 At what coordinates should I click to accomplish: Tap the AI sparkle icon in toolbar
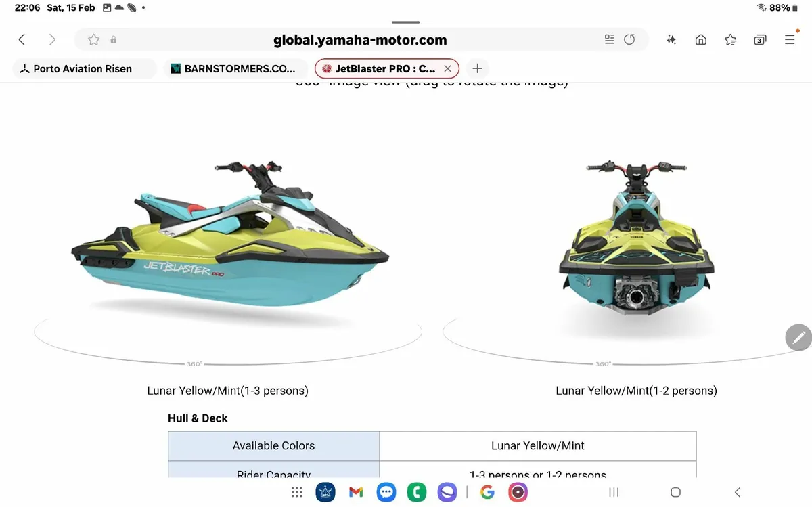pos(671,40)
